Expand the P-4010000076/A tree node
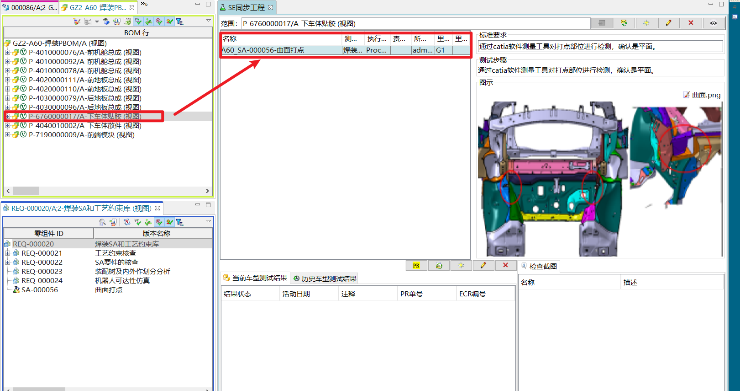 [x=7, y=52]
